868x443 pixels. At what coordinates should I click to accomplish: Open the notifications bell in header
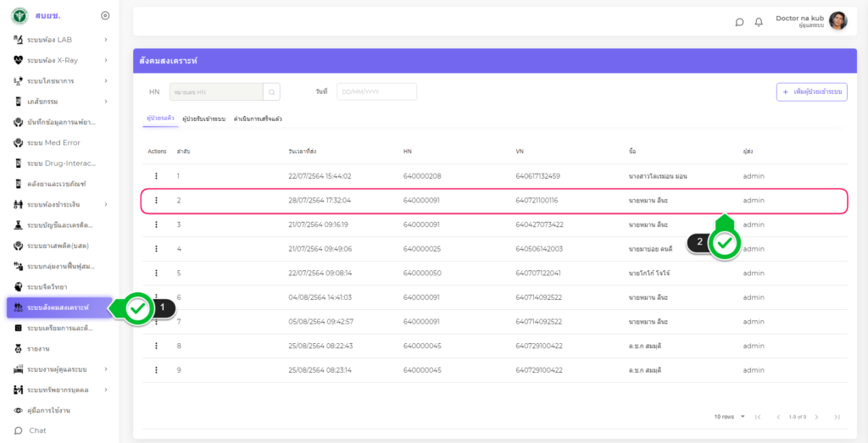pos(759,22)
